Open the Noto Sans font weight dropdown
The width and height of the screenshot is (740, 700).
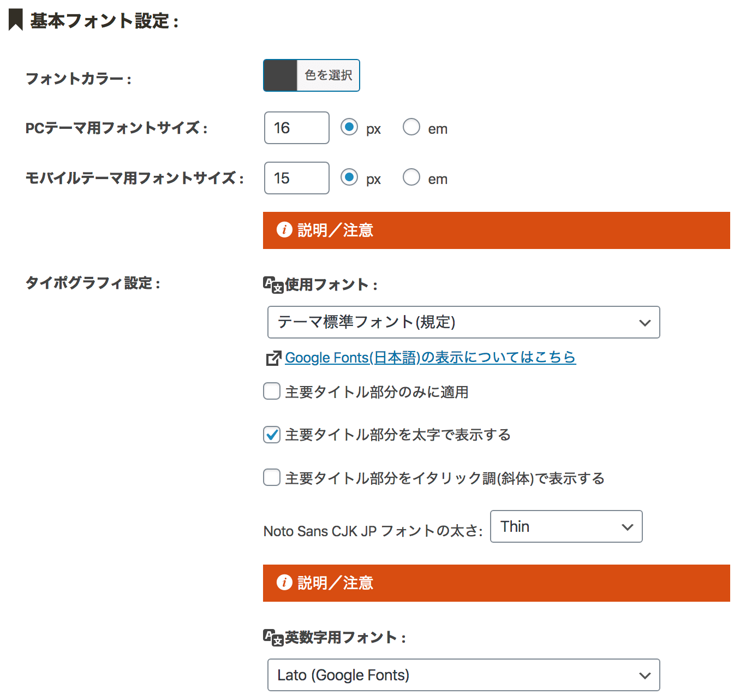(566, 526)
